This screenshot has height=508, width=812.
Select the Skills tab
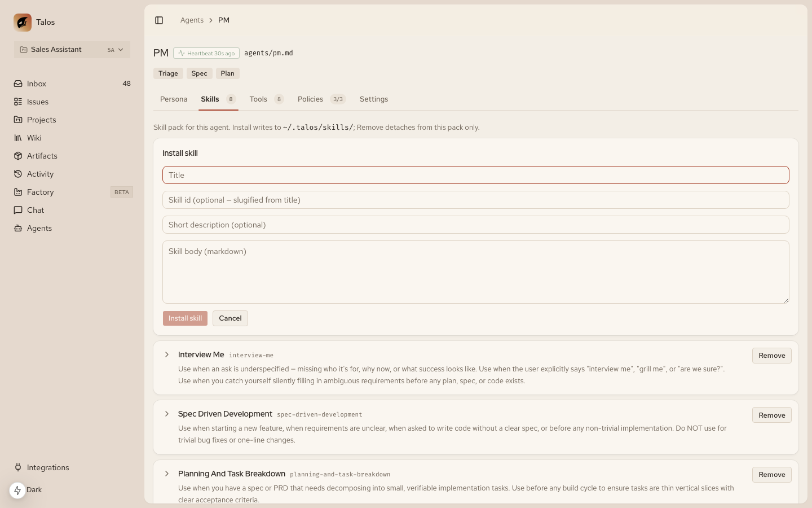(x=218, y=99)
